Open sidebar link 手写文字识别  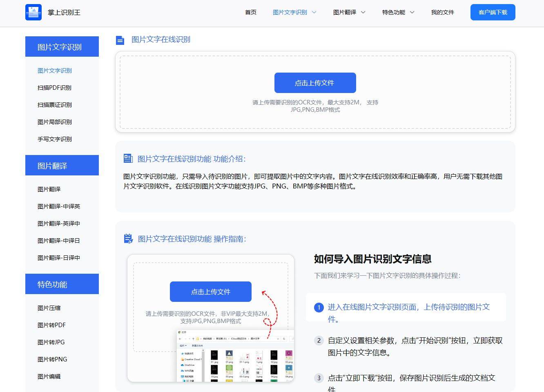coord(55,139)
